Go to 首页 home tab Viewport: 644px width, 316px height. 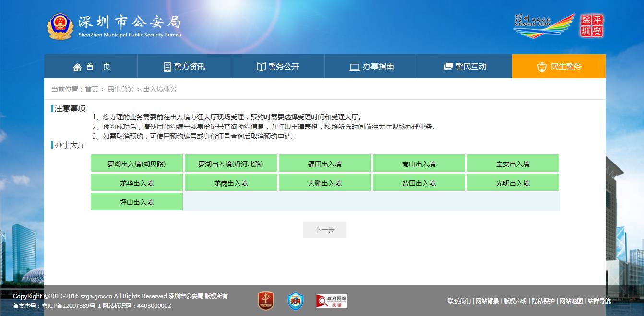click(91, 67)
